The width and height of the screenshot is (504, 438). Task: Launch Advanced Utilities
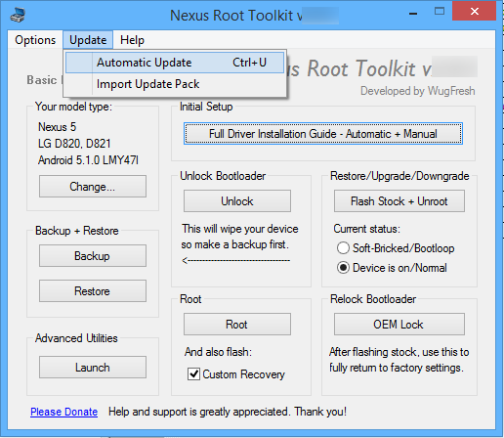93,368
